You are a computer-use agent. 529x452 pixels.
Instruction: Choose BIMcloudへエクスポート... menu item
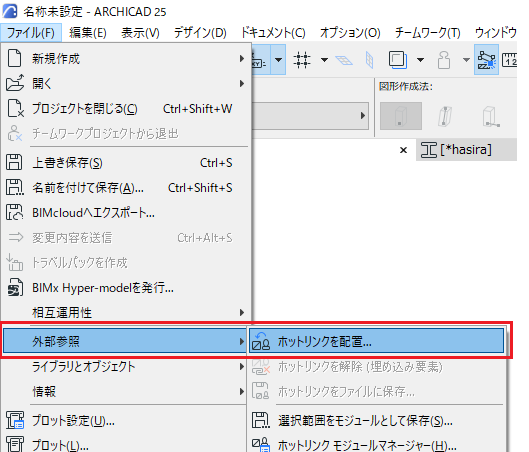coord(126,213)
